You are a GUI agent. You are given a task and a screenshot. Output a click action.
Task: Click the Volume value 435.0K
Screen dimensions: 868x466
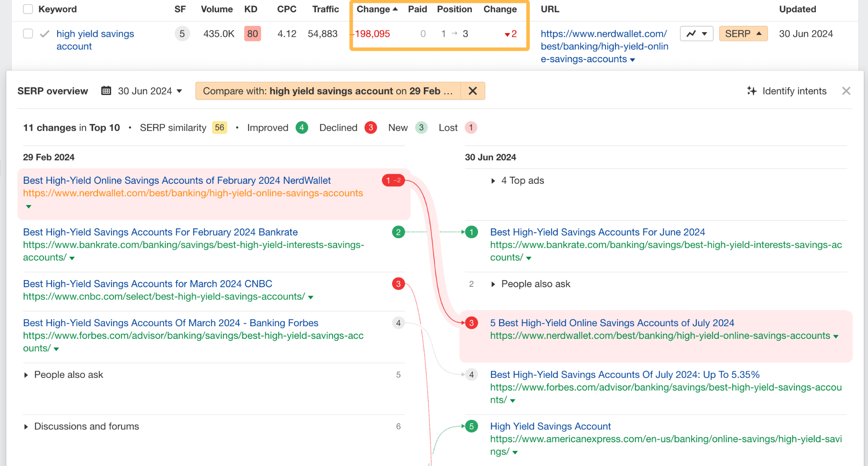coord(219,34)
